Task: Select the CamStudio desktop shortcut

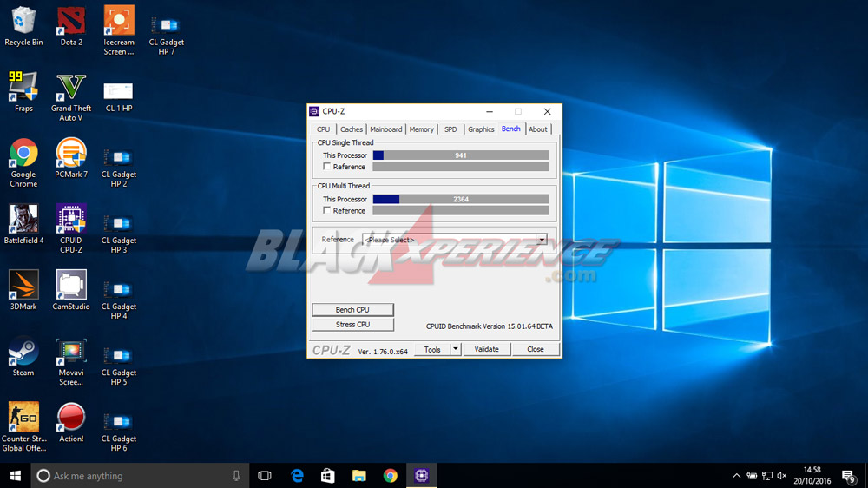Action: click(x=71, y=290)
